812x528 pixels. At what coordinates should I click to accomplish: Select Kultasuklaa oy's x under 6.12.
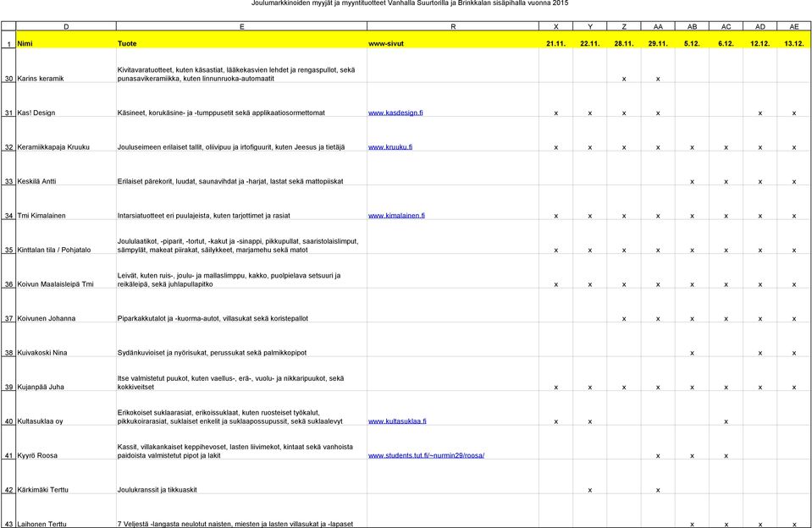(x=726, y=422)
